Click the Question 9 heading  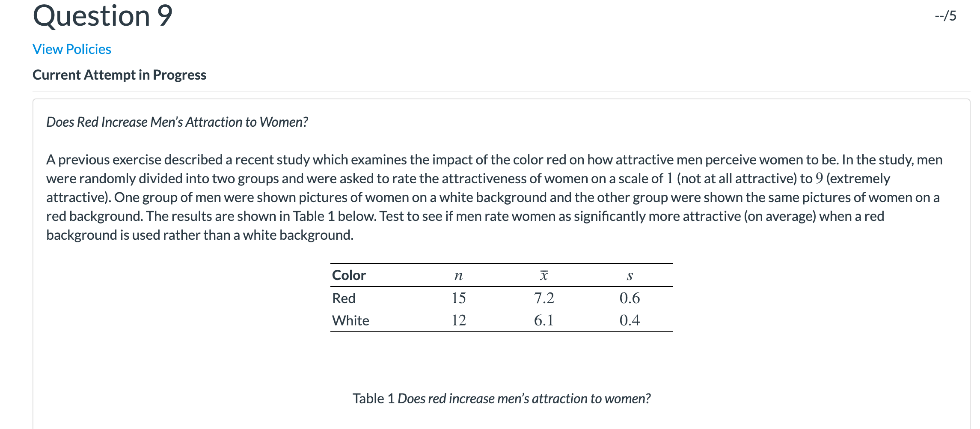(103, 16)
